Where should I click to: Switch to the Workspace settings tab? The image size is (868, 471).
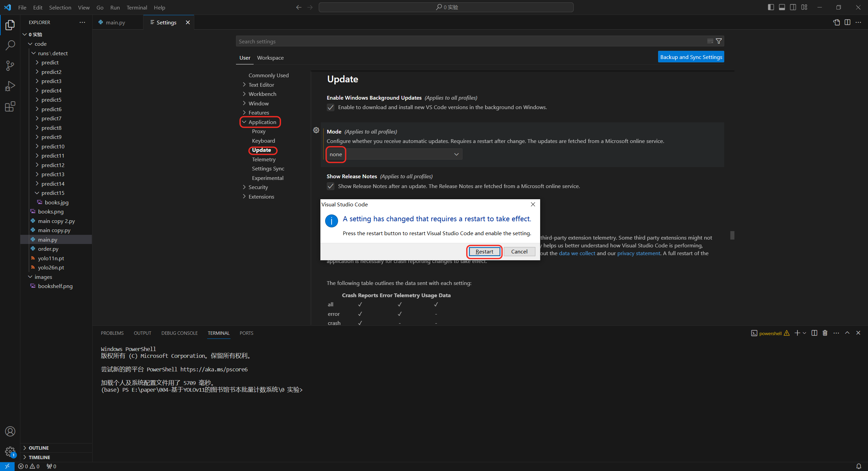pyautogui.click(x=270, y=58)
